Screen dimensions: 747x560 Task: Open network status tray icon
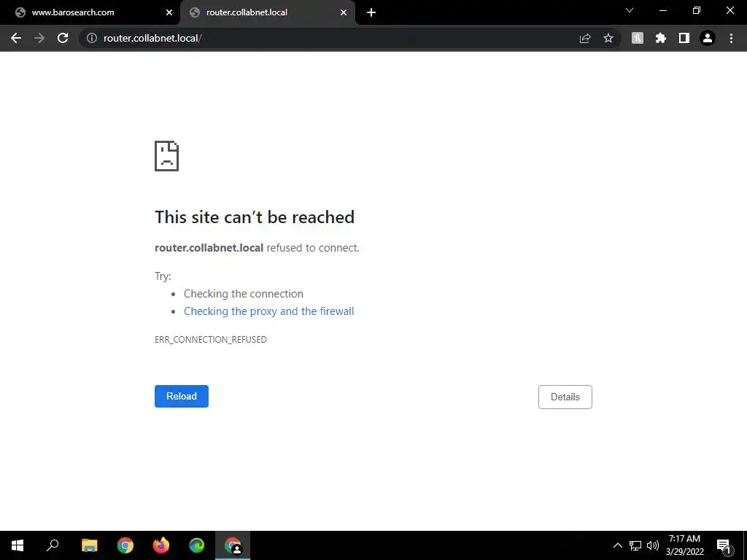[x=635, y=545]
